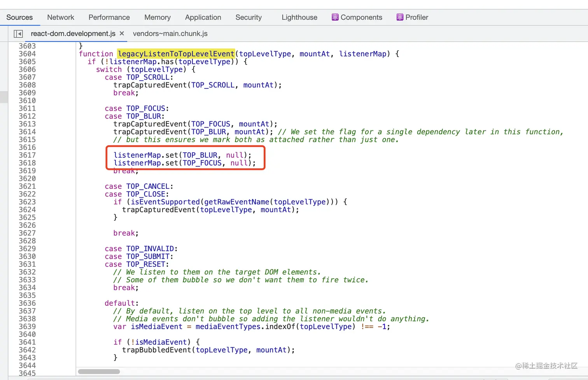Click the 'case TOP_SCROLL:' code line
The width and height of the screenshot is (588, 380).
tap(139, 77)
